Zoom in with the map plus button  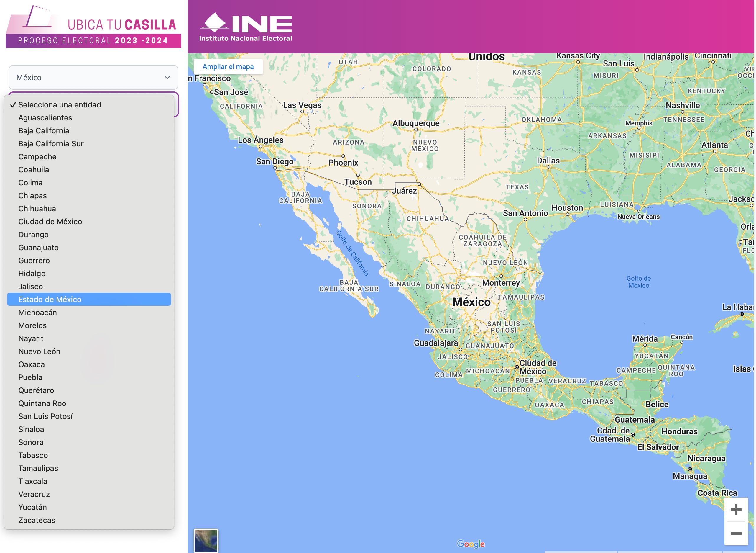(736, 510)
